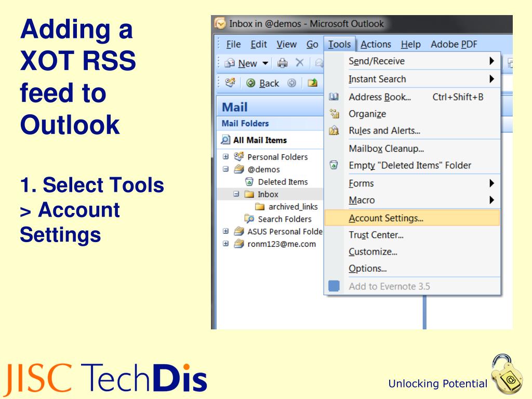
Task: Open the New item dropdown arrow
Action: point(265,63)
